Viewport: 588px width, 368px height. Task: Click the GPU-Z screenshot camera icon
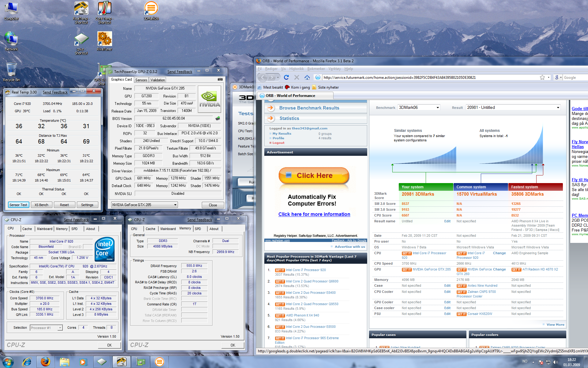tap(220, 79)
